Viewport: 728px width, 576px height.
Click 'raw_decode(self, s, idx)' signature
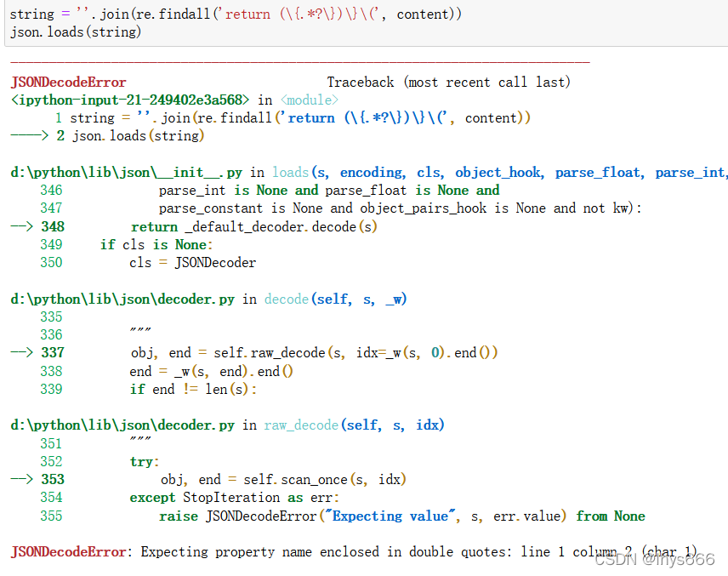(354, 425)
